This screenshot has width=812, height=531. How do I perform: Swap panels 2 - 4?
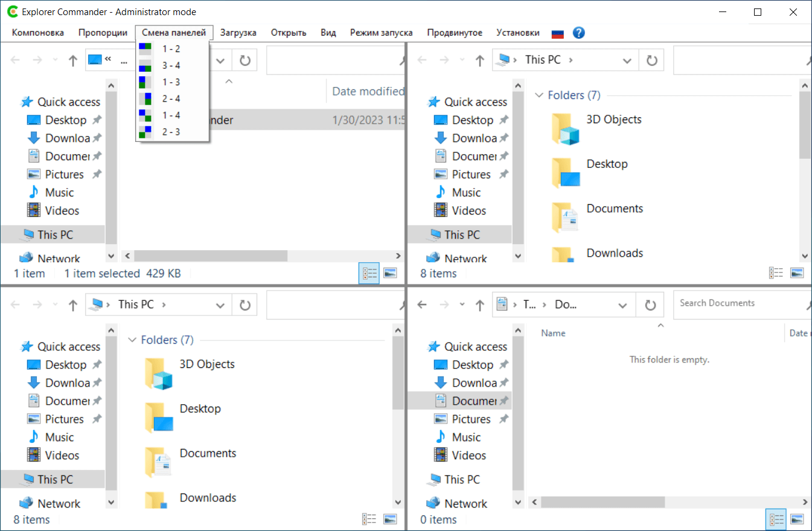(173, 98)
